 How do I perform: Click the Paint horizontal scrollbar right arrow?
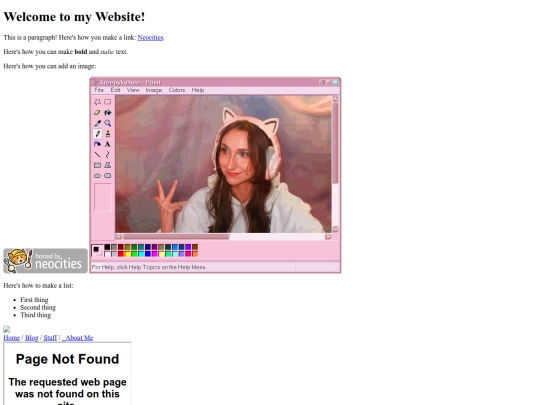(328, 237)
